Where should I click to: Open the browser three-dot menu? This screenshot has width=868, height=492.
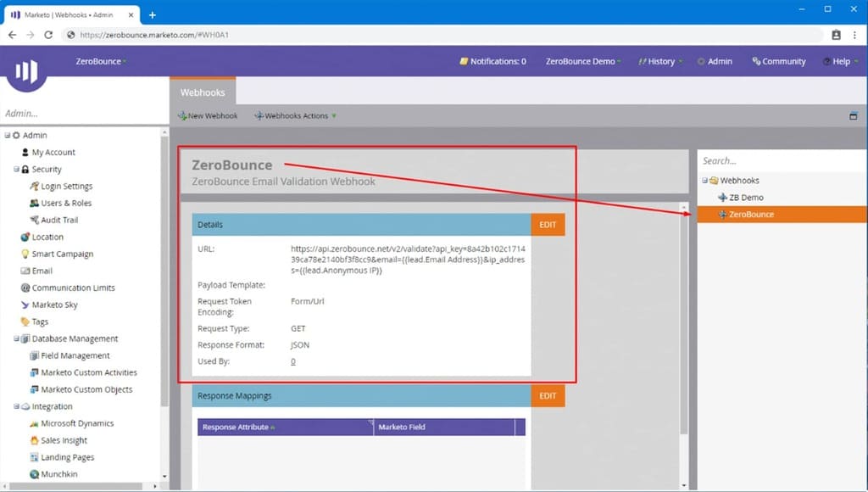click(x=854, y=35)
